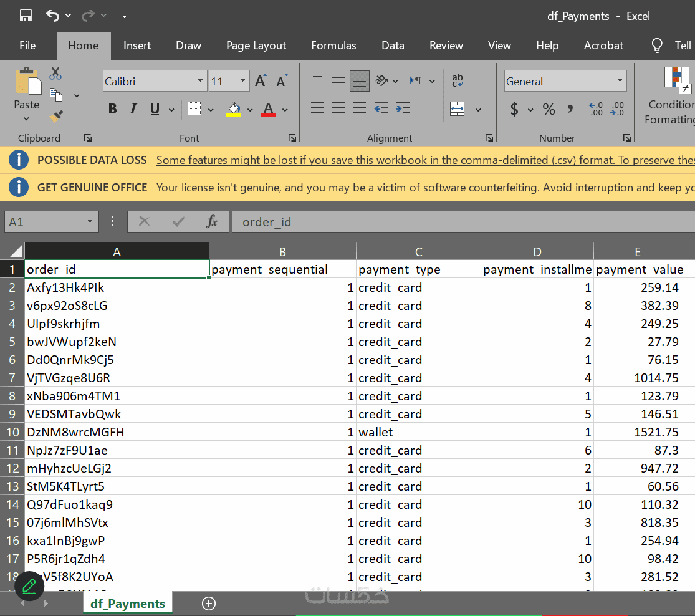The height and width of the screenshot is (616, 695).
Task: Middle align cell contents
Action: [338, 80]
